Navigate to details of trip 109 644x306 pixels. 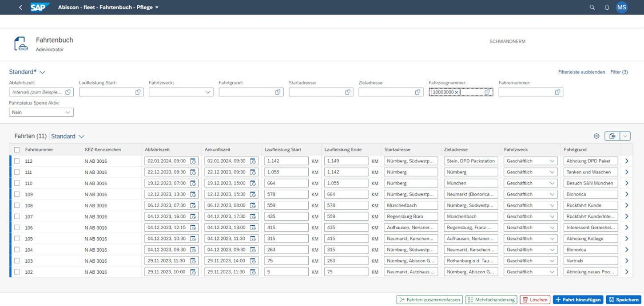click(627, 194)
